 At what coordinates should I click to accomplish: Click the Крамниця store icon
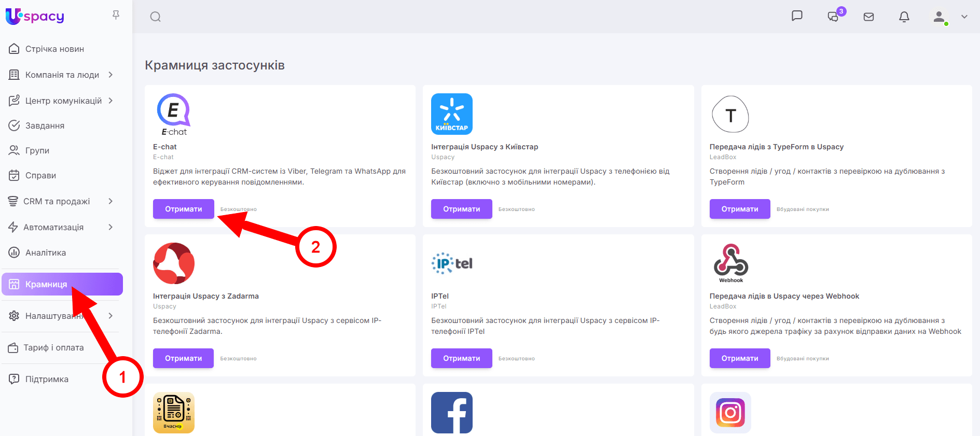click(x=14, y=284)
